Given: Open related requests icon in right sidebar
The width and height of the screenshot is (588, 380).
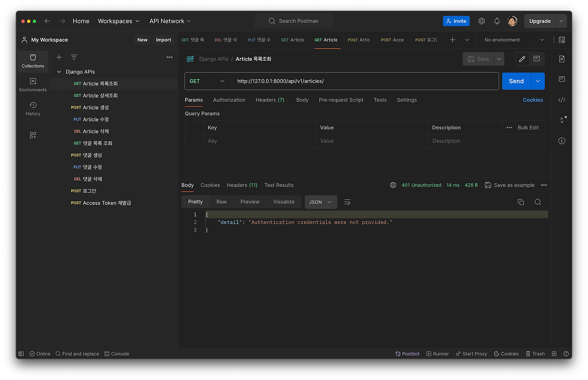Looking at the screenshot, I should coord(563,120).
